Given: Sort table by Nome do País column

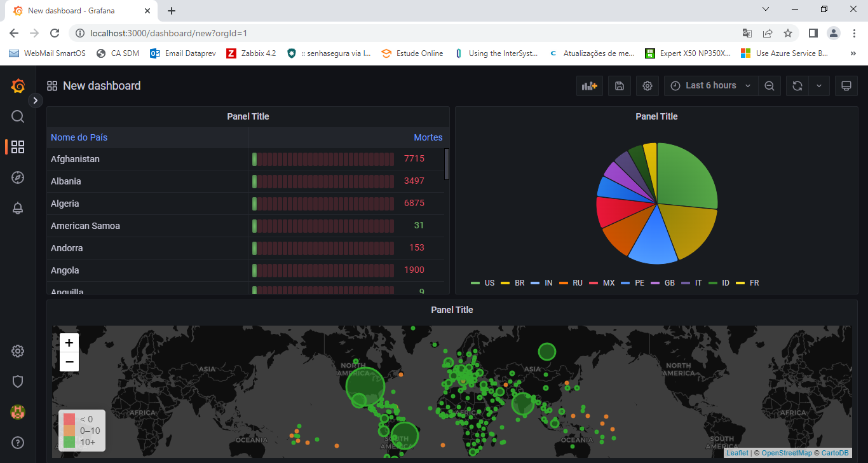Looking at the screenshot, I should 79,138.
